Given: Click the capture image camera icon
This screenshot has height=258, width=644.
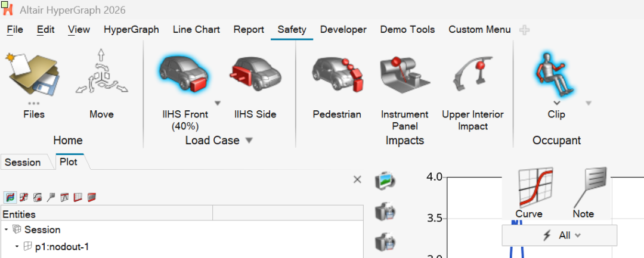Looking at the screenshot, I should point(385,181).
